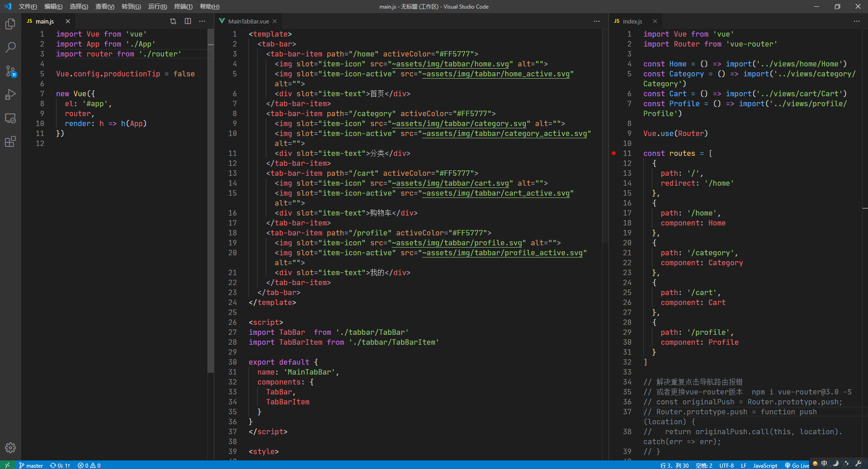Click 'Vue.use(Router)' line in index.js
868x469 pixels.
[675, 133]
